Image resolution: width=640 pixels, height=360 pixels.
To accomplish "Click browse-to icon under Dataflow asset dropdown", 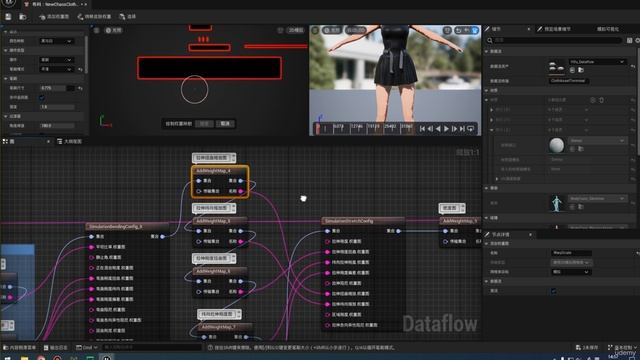I will pyautogui.click(x=581, y=70).
